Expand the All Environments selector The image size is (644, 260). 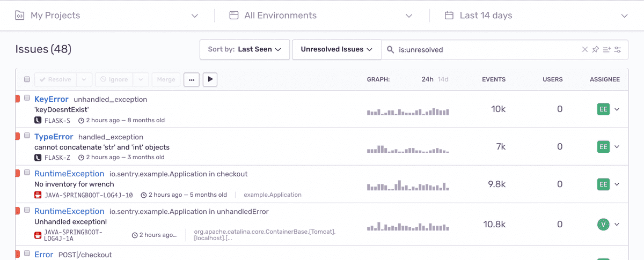pos(321,16)
